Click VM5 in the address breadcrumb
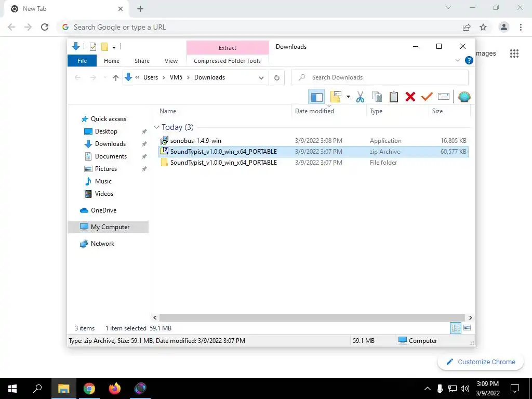 pyautogui.click(x=176, y=77)
